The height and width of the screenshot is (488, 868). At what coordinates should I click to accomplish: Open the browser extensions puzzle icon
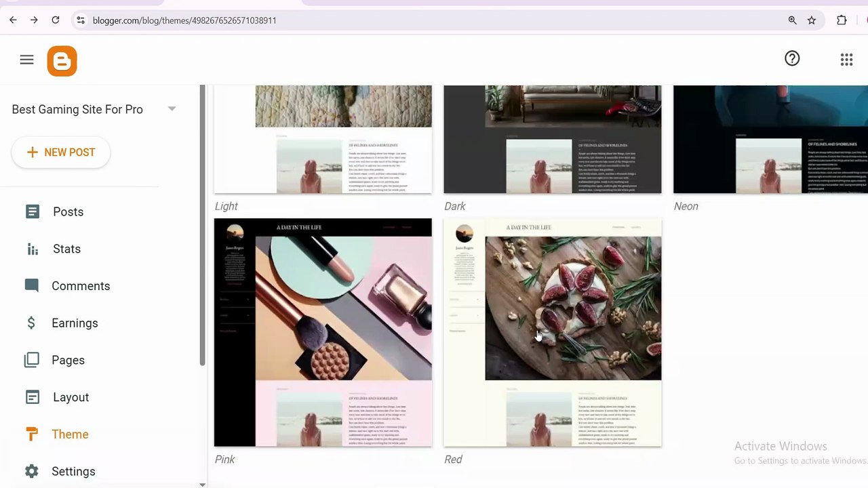(842, 20)
